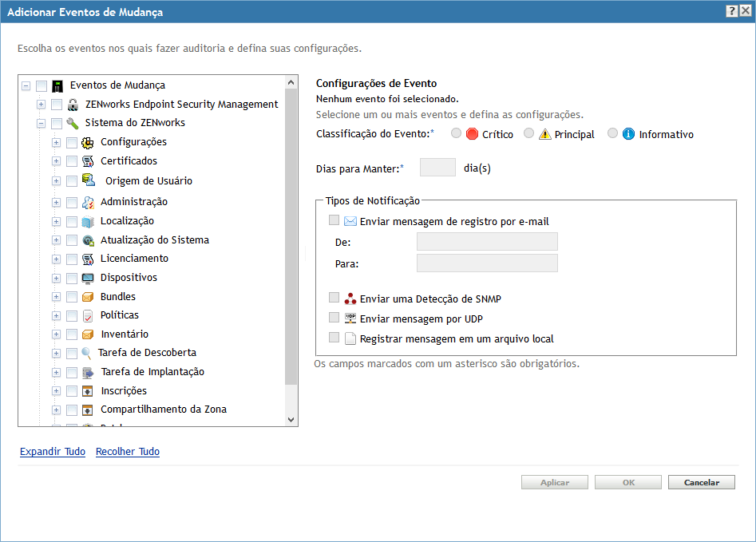
Task: Click the SNMP detection red icon
Action: tap(350, 299)
